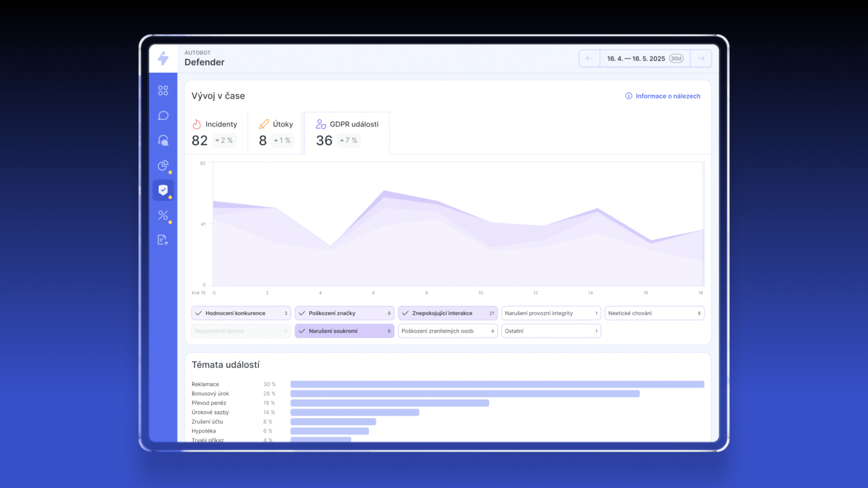
Task: Advance to next date range arrow
Action: point(701,58)
